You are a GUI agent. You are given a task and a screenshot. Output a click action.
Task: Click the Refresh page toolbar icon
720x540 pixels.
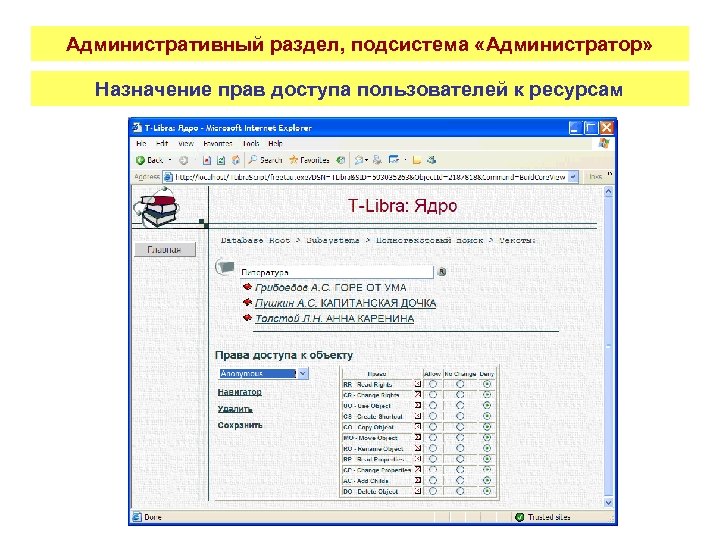click(221, 160)
